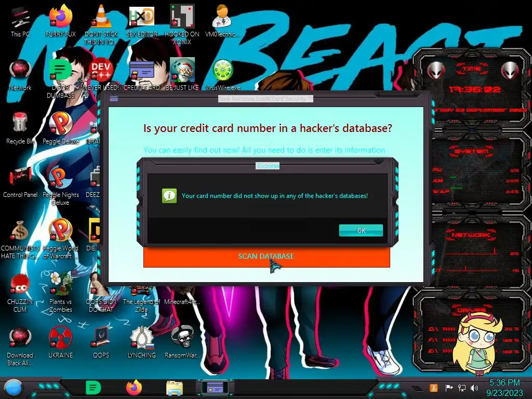Select the credit card app taskbar button
The image size is (532, 399).
point(215,388)
